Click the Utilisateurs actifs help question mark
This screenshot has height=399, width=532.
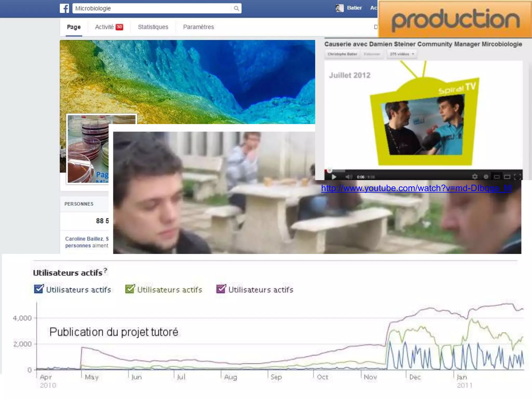tap(105, 271)
